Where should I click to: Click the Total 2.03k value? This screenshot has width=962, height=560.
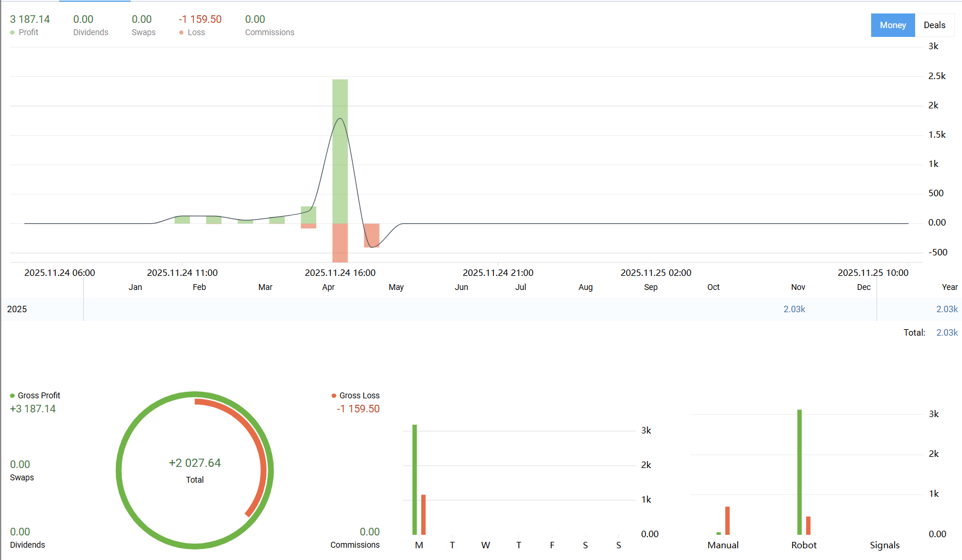point(946,333)
